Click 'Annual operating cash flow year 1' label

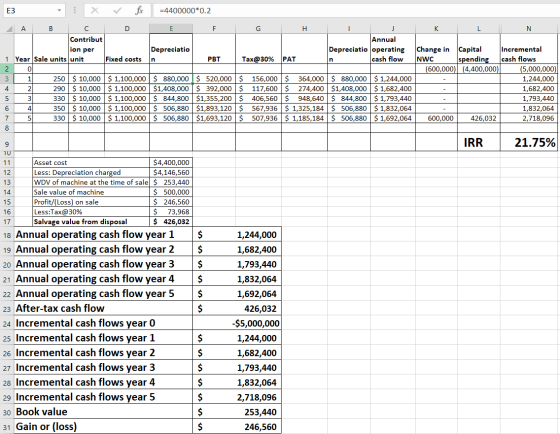pyautogui.click(x=103, y=234)
